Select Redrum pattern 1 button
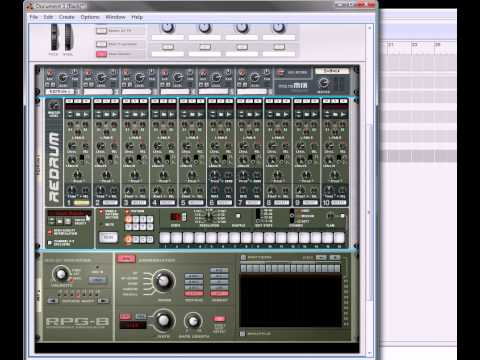 point(128,219)
